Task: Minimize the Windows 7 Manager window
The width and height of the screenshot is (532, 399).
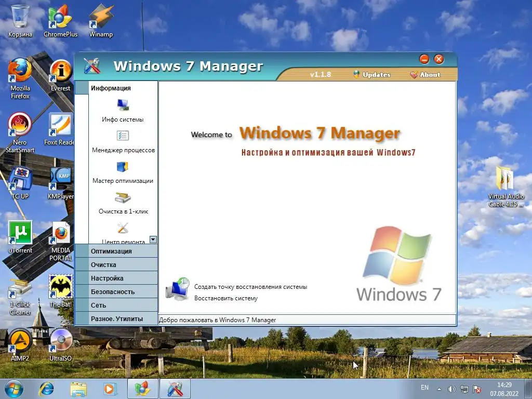Action: point(424,59)
